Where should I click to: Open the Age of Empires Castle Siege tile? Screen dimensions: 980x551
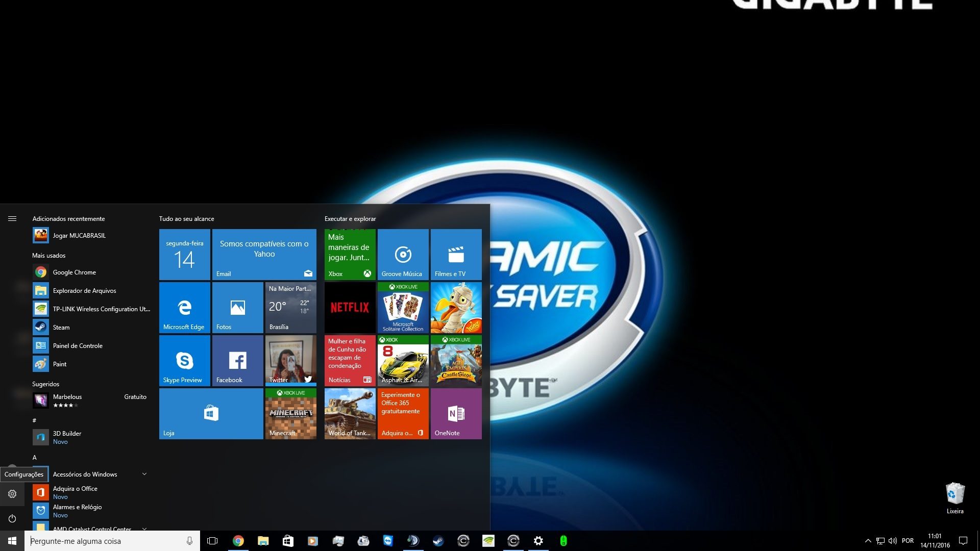(x=456, y=361)
